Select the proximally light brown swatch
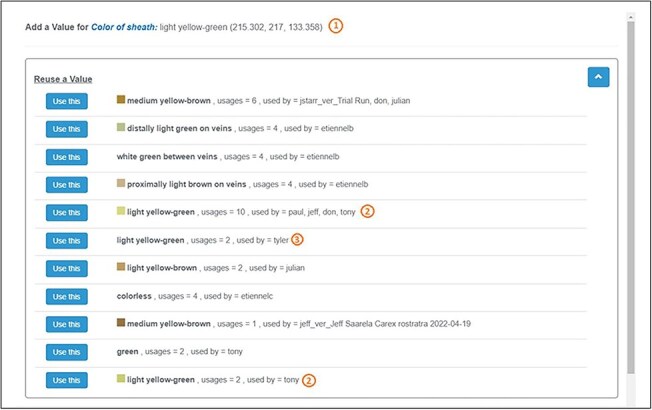 click(121, 183)
